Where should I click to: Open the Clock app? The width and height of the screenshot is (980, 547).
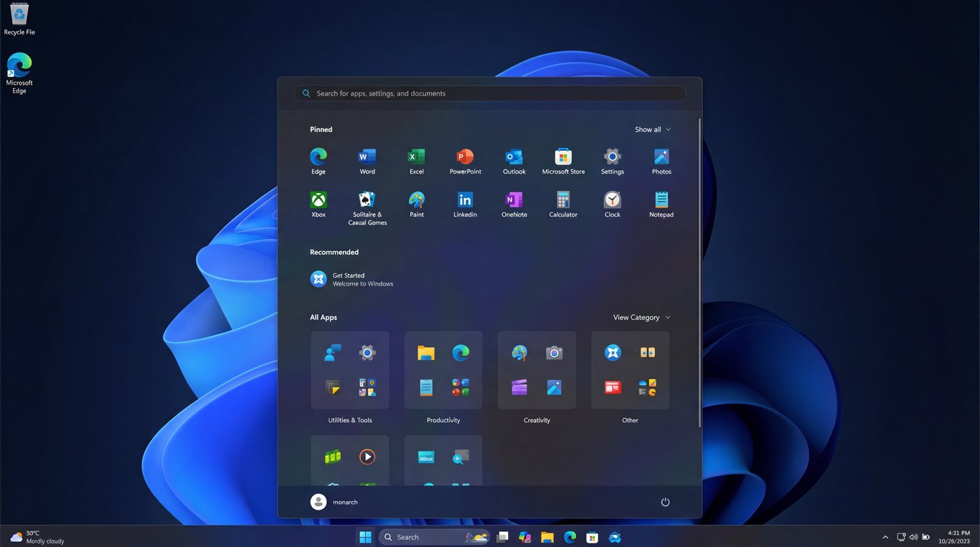pos(612,203)
